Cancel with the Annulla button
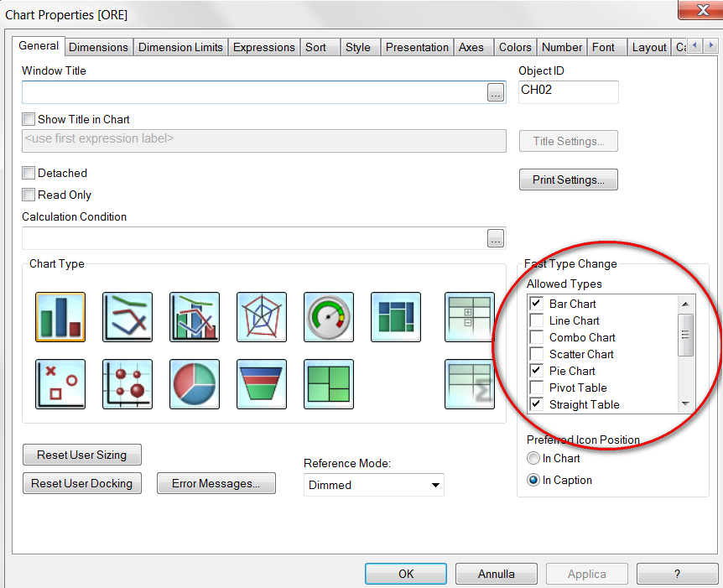723x588 pixels. pyautogui.click(x=497, y=574)
